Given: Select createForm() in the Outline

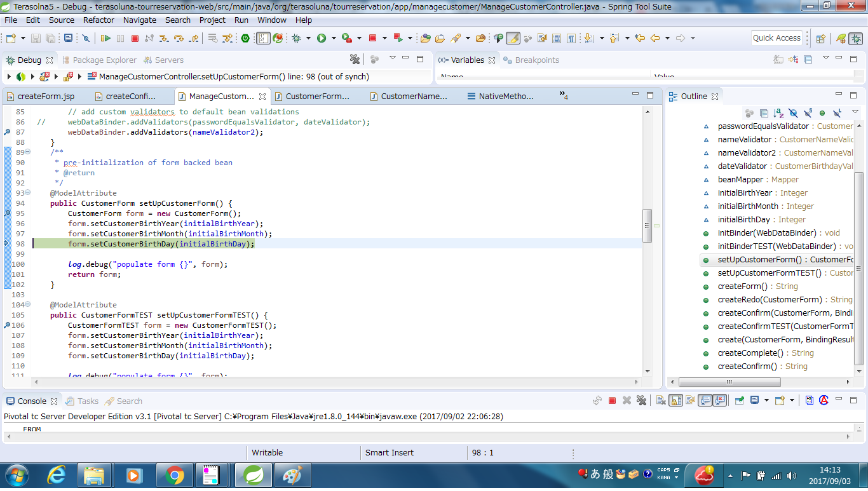Looking at the screenshot, I should click(x=750, y=286).
